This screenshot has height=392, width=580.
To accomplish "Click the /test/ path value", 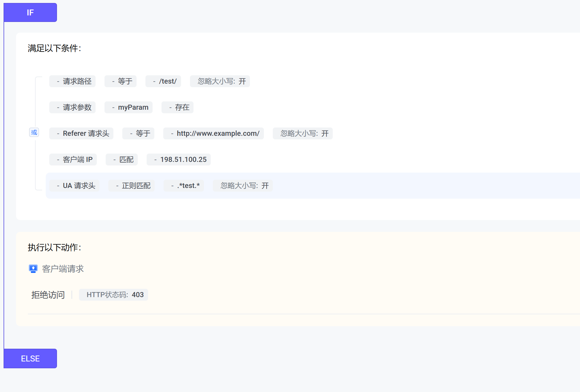I will (163, 81).
